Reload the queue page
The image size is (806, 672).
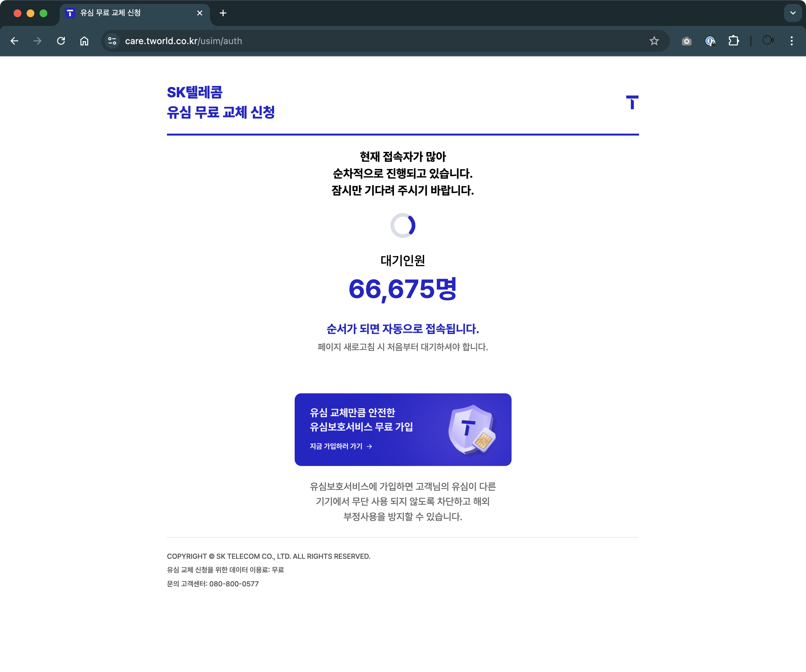(61, 41)
